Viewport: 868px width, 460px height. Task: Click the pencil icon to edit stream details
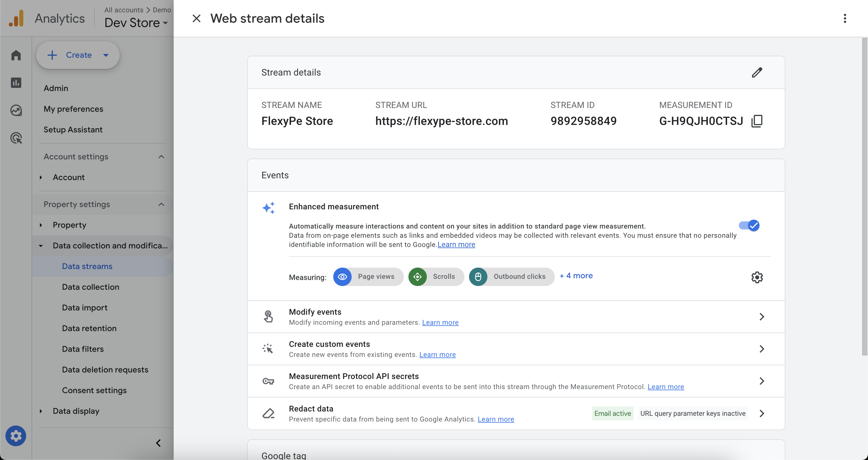[x=757, y=72]
